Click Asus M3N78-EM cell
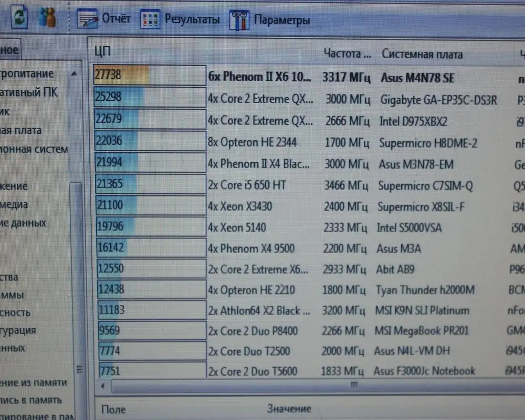Screen dimensions: 525x420 416,164
